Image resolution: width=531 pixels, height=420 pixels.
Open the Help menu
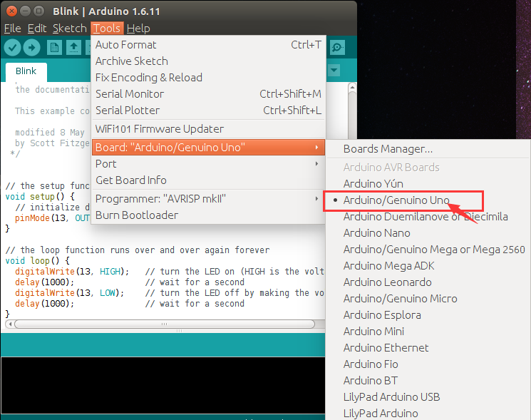tap(138, 29)
